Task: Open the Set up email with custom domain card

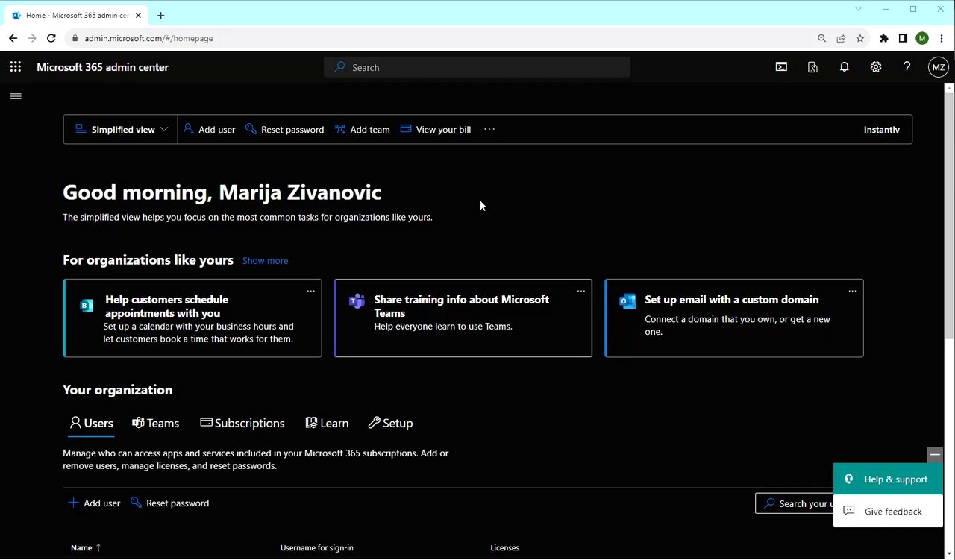Action: (734, 318)
